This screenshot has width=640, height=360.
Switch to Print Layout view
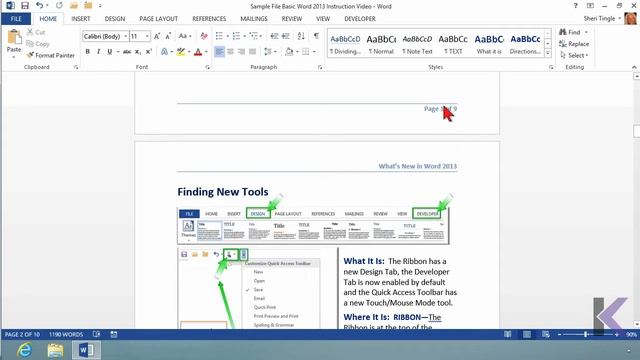[x=527, y=334]
